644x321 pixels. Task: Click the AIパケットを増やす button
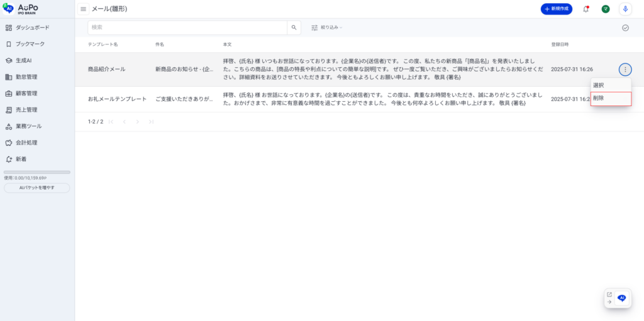pos(36,188)
